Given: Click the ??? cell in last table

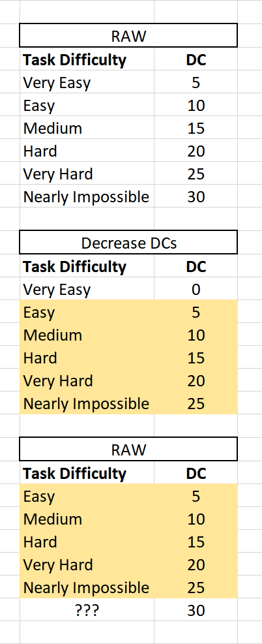Looking at the screenshot, I should (x=87, y=610).
